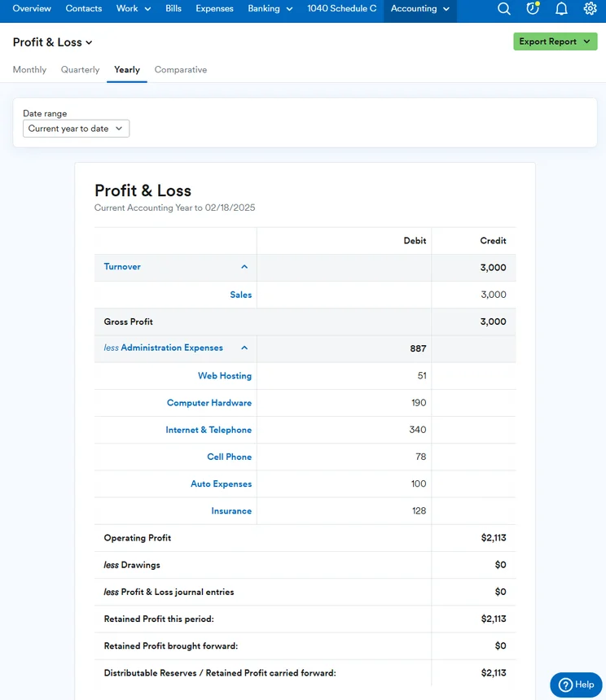The height and width of the screenshot is (700, 606).
Task: Click the Distributable Reserves carried forward label
Action: coord(220,673)
